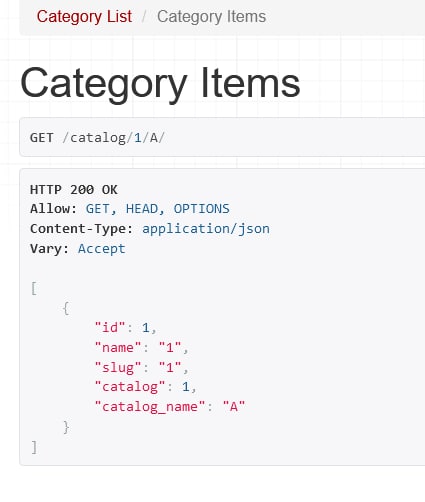Click the Category Items page heading
This screenshot has width=425, height=502.
coord(160,84)
